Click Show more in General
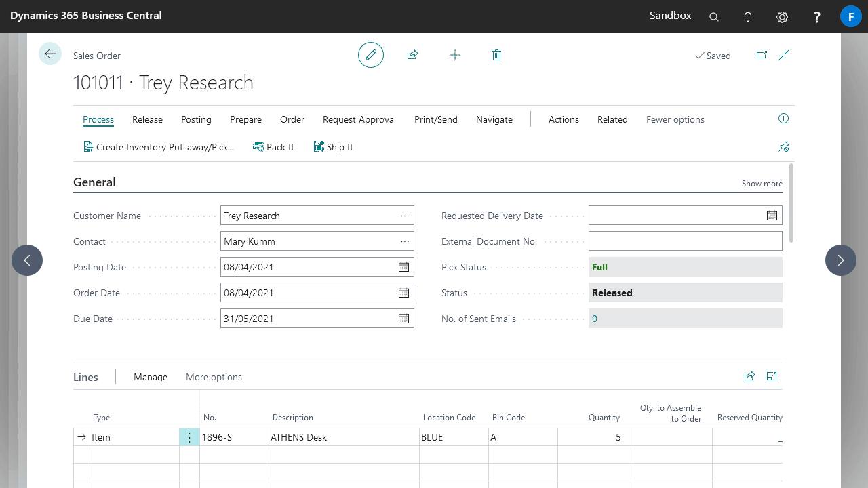The width and height of the screenshot is (868, 488). (x=762, y=184)
